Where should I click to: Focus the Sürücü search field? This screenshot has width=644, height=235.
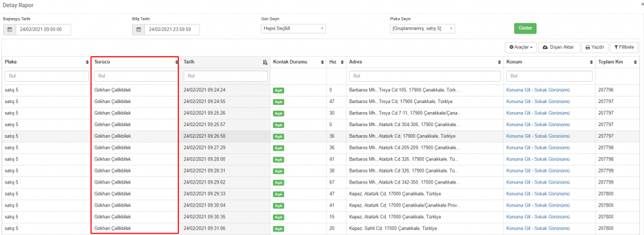135,76
